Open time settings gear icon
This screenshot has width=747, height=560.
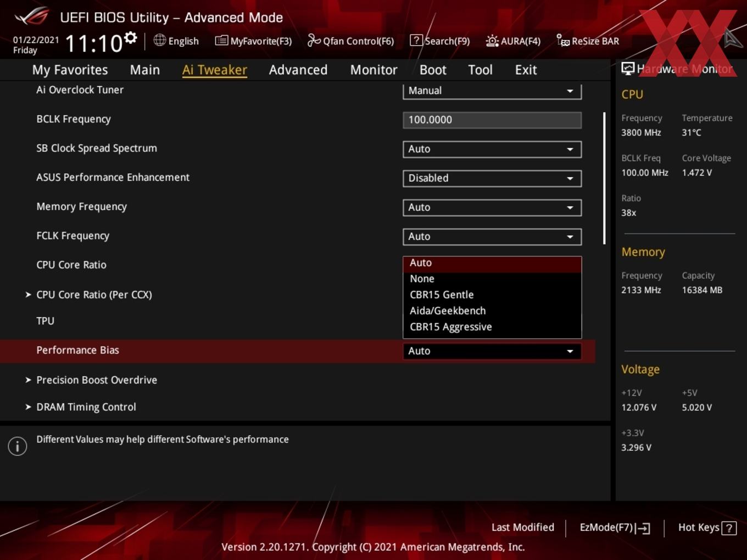[x=130, y=38]
